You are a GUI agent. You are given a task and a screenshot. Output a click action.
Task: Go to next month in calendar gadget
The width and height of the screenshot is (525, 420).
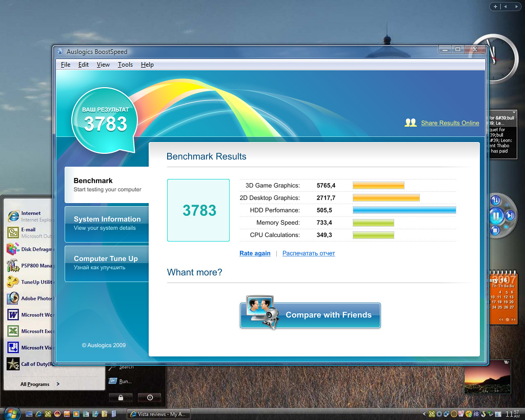click(513, 319)
